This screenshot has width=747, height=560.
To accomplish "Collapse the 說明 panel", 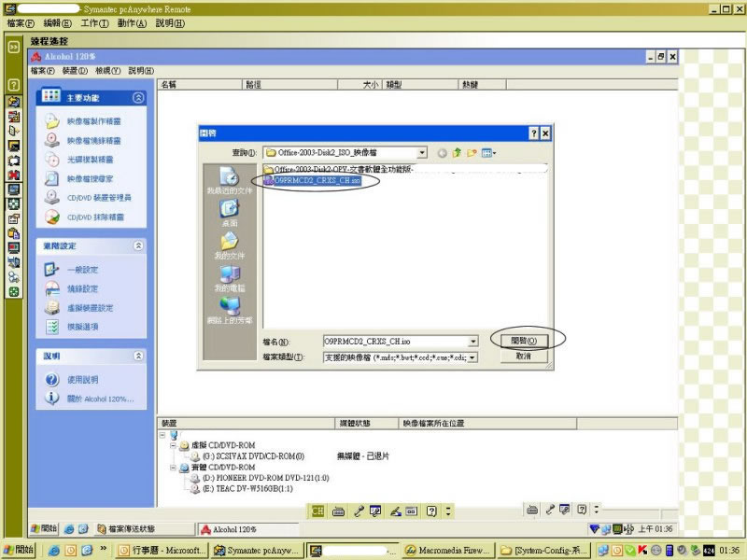I will point(138,356).
